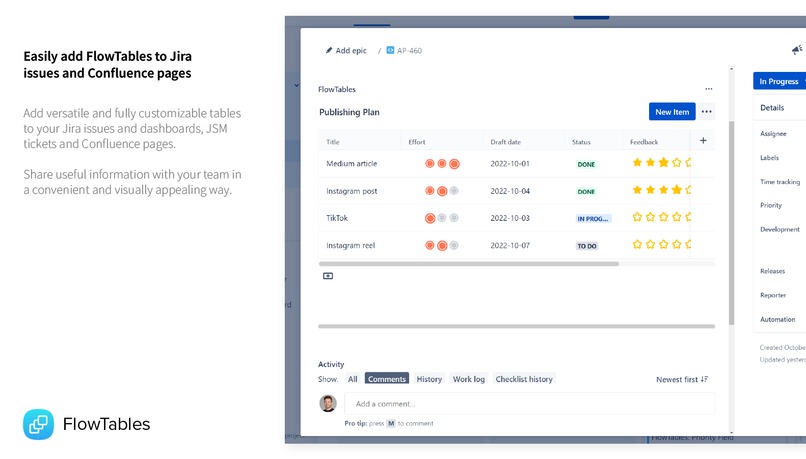Click the Time tracking field
The width and height of the screenshot is (806, 459).
point(780,181)
